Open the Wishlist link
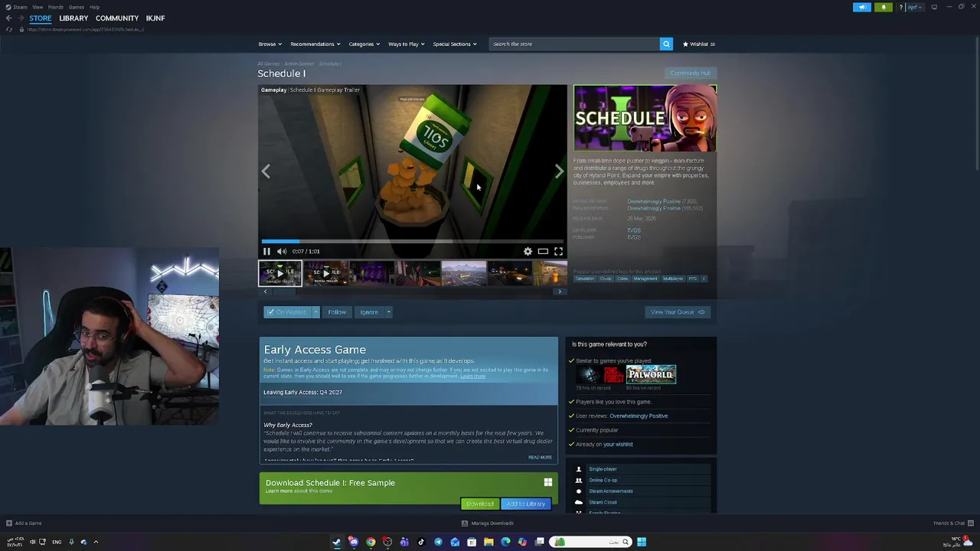Viewport: 980px width, 551px height. pos(699,44)
